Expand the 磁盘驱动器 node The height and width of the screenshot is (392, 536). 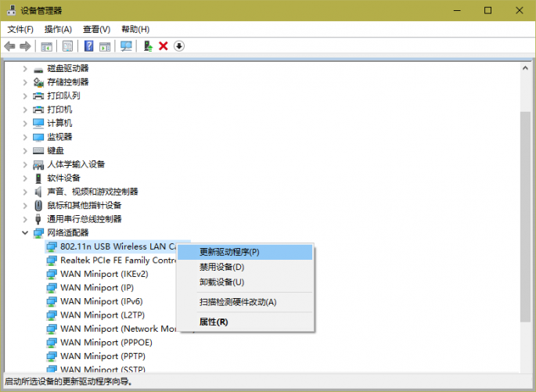[x=25, y=69]
